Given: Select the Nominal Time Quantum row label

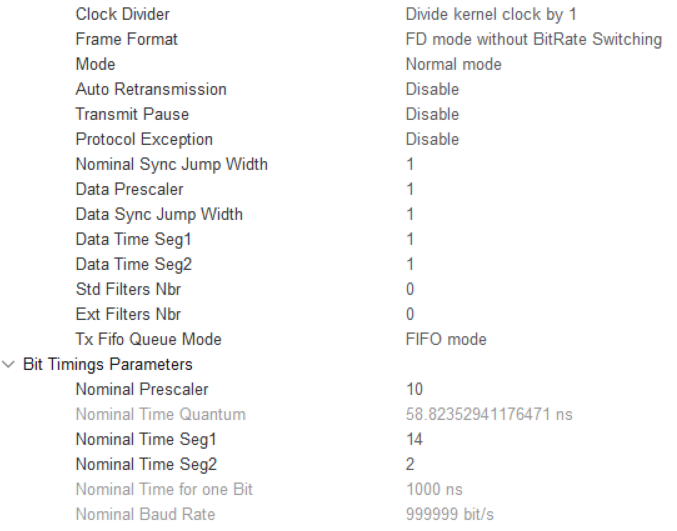Looking at the screenshot, I should (x=160, y=414).
